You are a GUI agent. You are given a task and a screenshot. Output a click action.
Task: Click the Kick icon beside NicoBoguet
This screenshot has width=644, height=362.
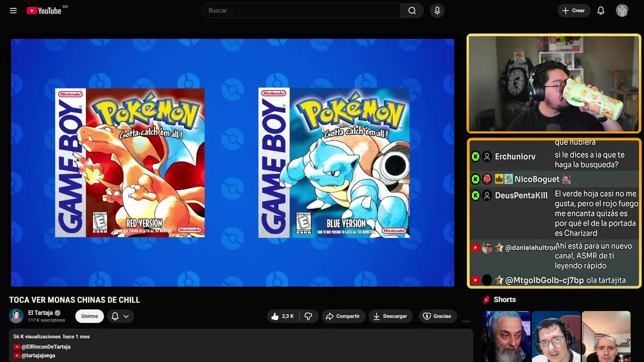pos(475,179)
